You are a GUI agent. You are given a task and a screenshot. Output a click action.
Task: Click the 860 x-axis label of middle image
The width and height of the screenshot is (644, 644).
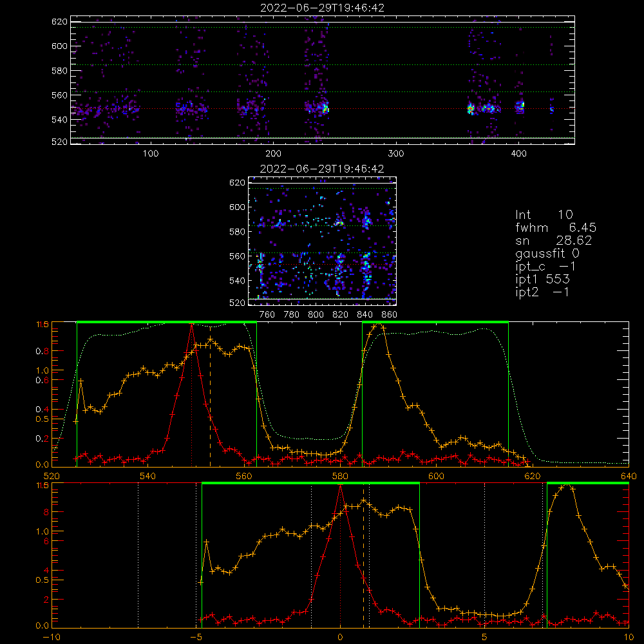[x=390, y=315]
